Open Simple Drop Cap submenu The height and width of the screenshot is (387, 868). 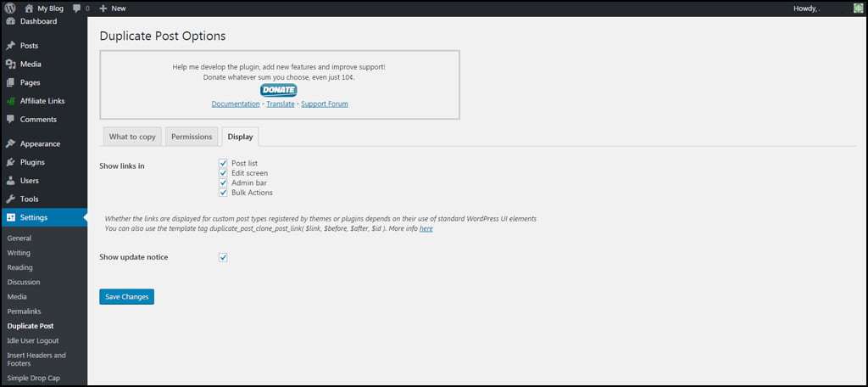click(34, 379)
